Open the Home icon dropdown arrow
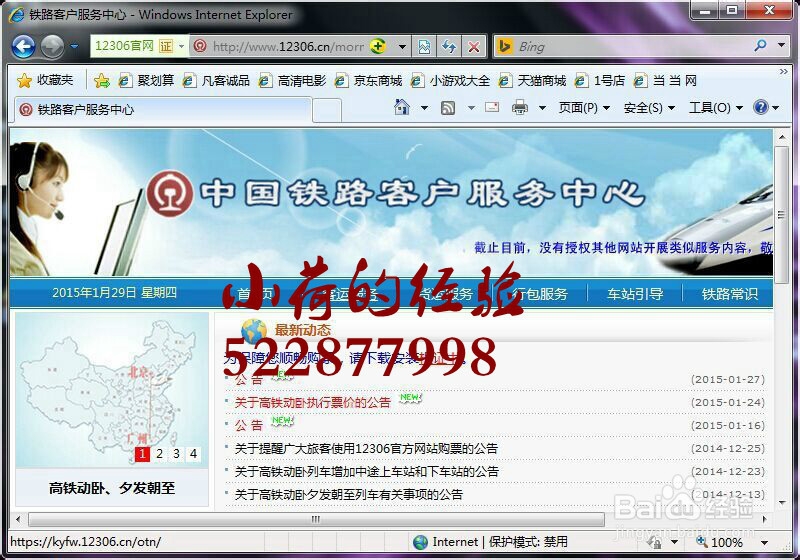800x560 pixels. (x=424, y=108)
